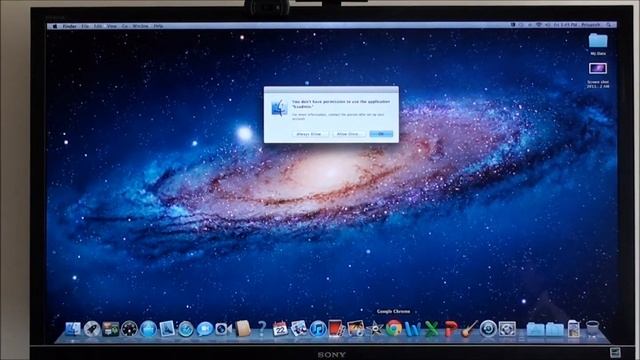Open the document stack beside Trash

574,329
